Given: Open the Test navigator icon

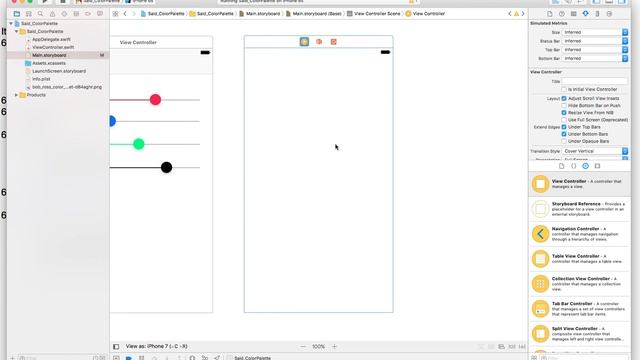Looking at the screenshot, I should point(64,14).
